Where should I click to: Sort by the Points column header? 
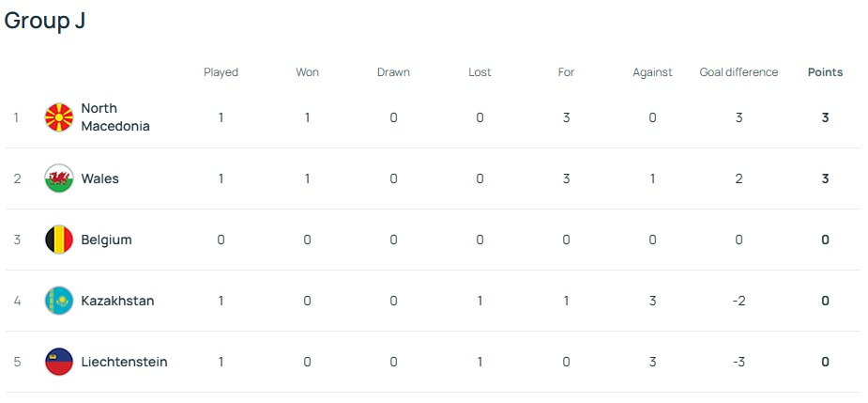click(x=825, y=72)
